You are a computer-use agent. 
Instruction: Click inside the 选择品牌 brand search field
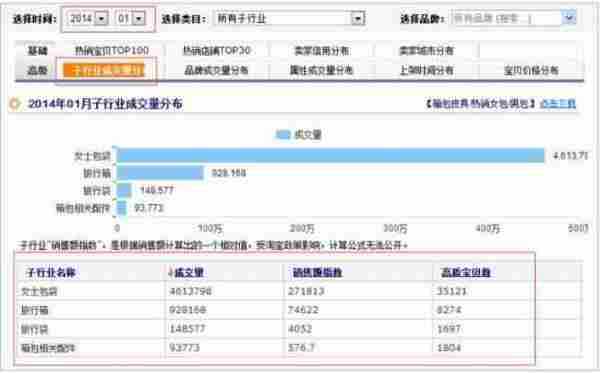click(x=506, y=18)
